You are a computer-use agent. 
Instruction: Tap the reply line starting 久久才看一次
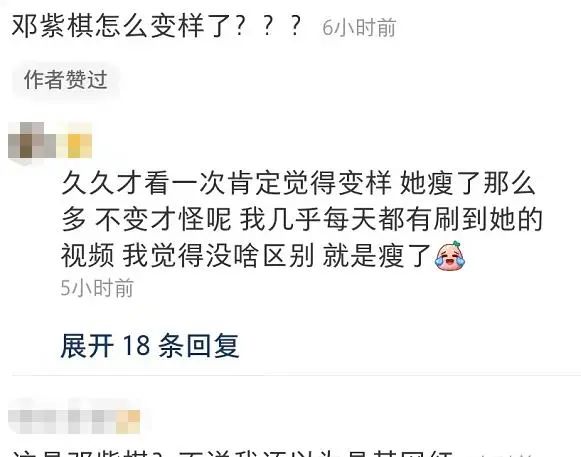point(298,183)
